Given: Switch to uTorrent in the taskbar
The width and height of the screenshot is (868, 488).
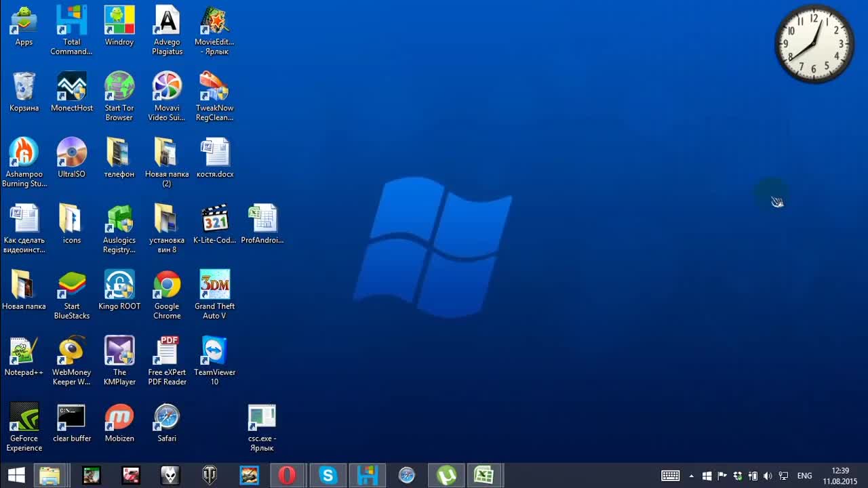Looking at the screenshot, I should pos(446,475).
